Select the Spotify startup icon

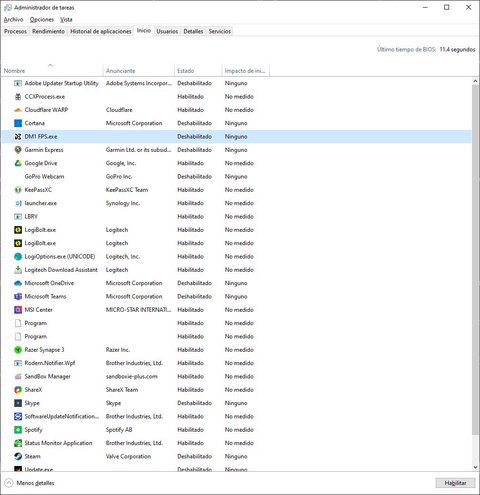tap(18, 430)
